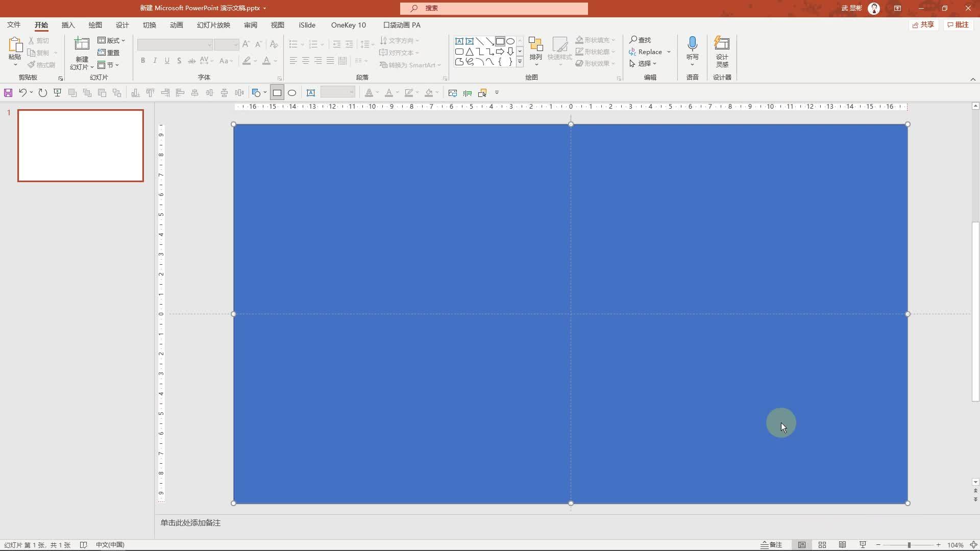The height and width of the screenshot is (551, 980).
Task: Click the Find (查找) button
Action: [x=640, y=40]
